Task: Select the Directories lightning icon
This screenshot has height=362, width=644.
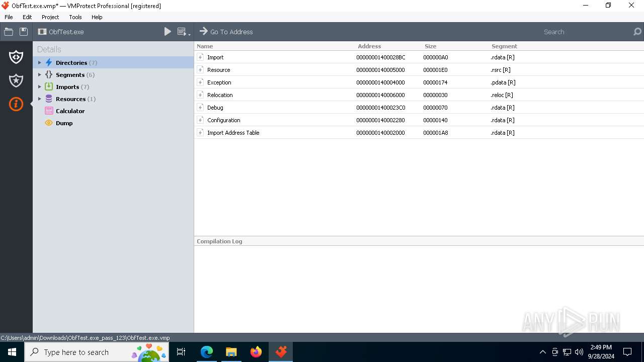Action: pyautogui.click(x=49, y=63)
